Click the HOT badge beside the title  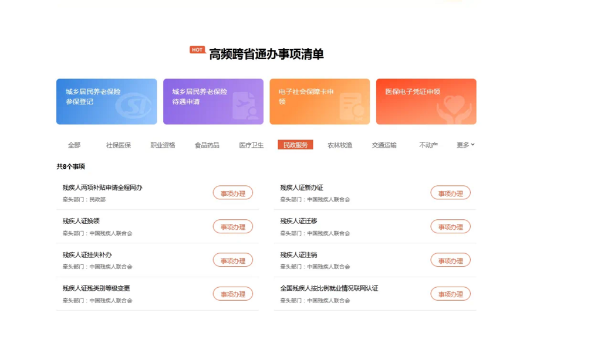click(x=197, y=50)
